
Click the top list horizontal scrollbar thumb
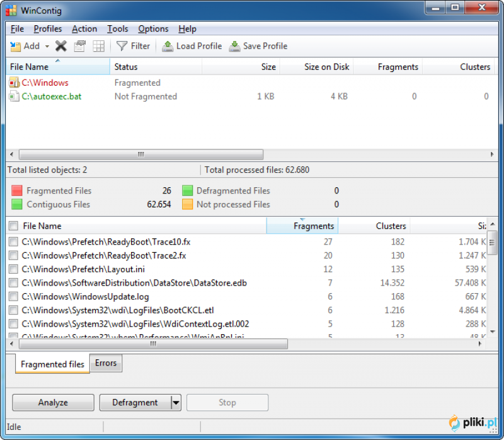tap(141, 154)
